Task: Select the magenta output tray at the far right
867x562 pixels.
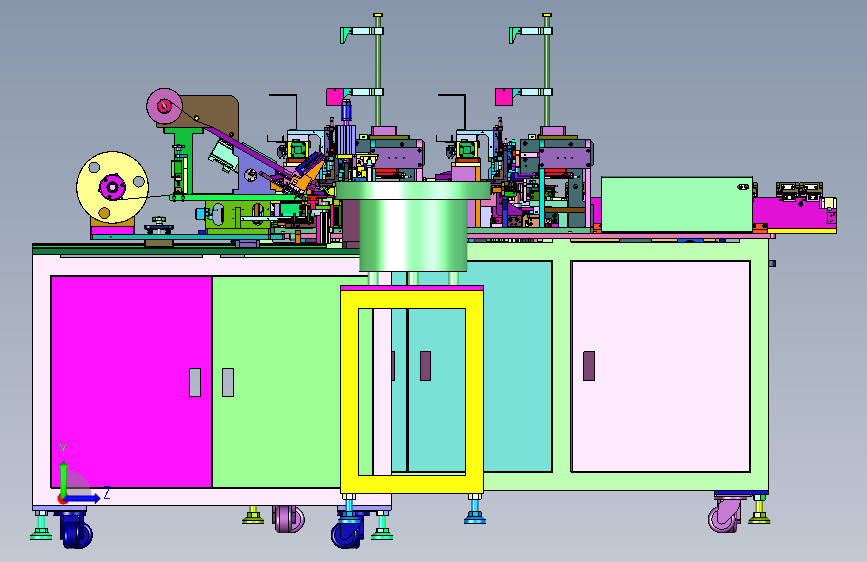Action: 794,214
